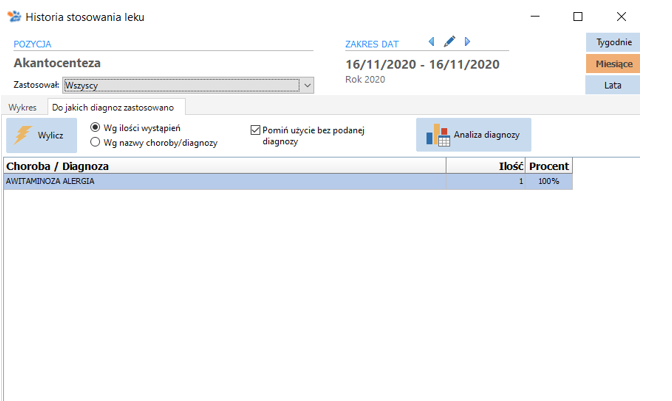Viewport: 672px width, 401px height.
Task: Sort by Ilość column header
Action: point(486,166)
